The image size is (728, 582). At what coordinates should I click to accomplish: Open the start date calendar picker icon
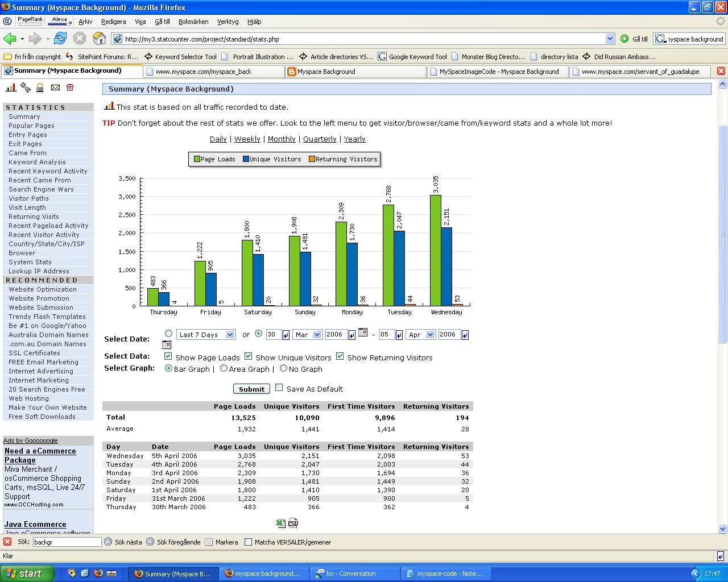click(x=363, y=332)
